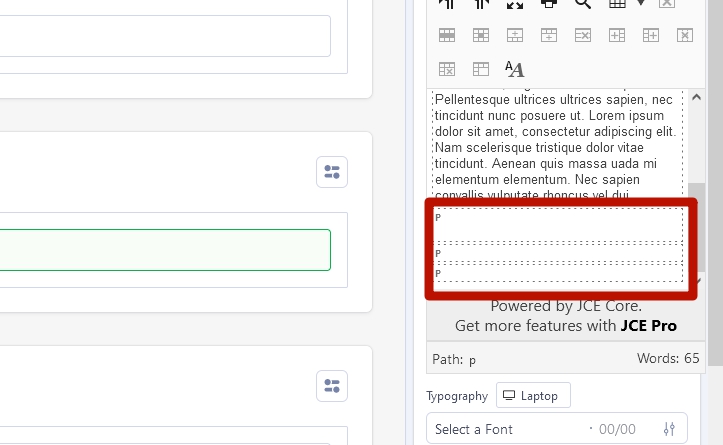The width and height of the screenshot is (723, 445).
Task: Click the insert column before icon
Action: [617, 36]
